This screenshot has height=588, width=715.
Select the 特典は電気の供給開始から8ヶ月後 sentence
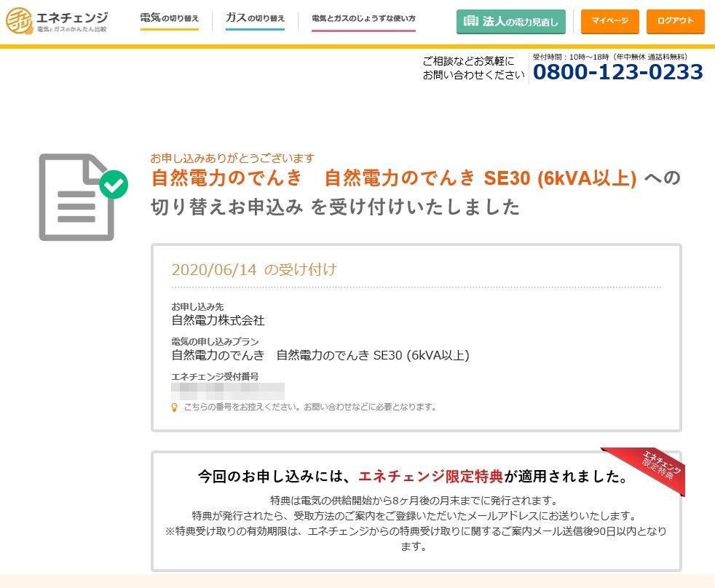click(414, 501)
